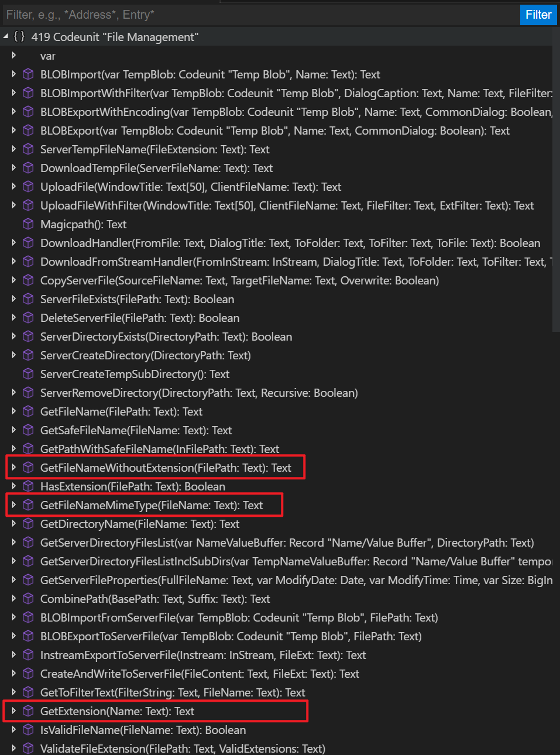Click the DownloadHandler method icon
Image resolution: width=560 pixels, height=755 pixels.
(x=28, y=243)
